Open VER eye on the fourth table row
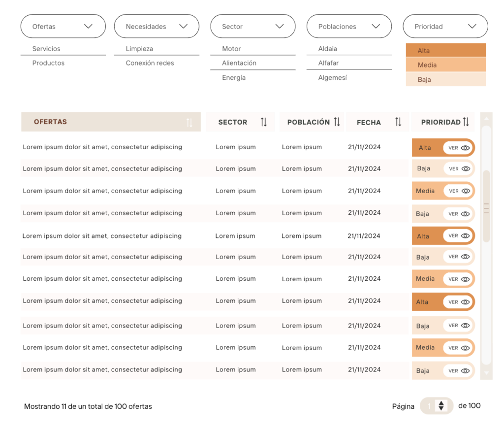 [x=465, y=214]
